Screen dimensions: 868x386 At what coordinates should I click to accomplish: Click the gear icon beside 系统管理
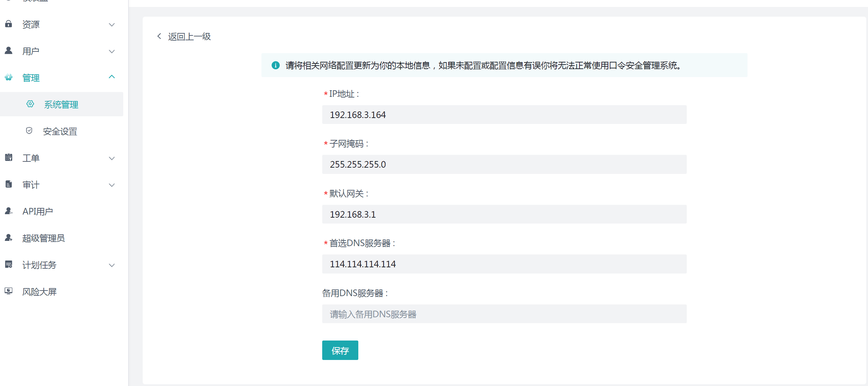30,104
